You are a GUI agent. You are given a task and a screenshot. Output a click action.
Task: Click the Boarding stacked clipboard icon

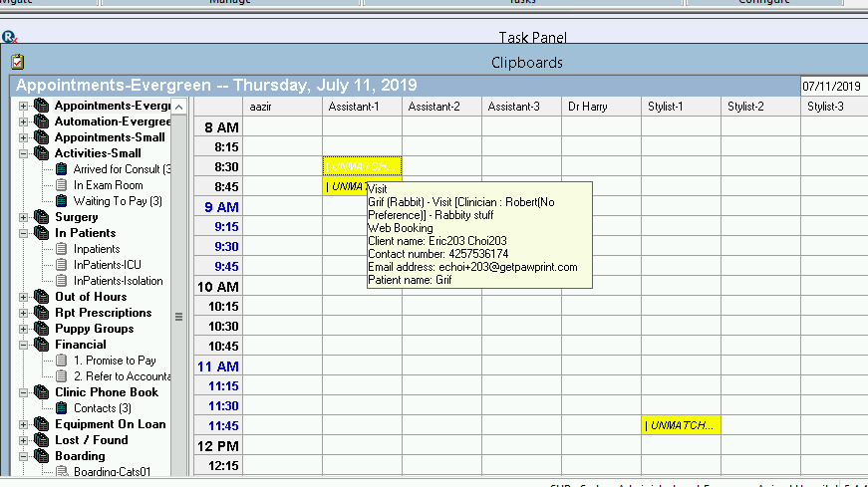(41, 456)
